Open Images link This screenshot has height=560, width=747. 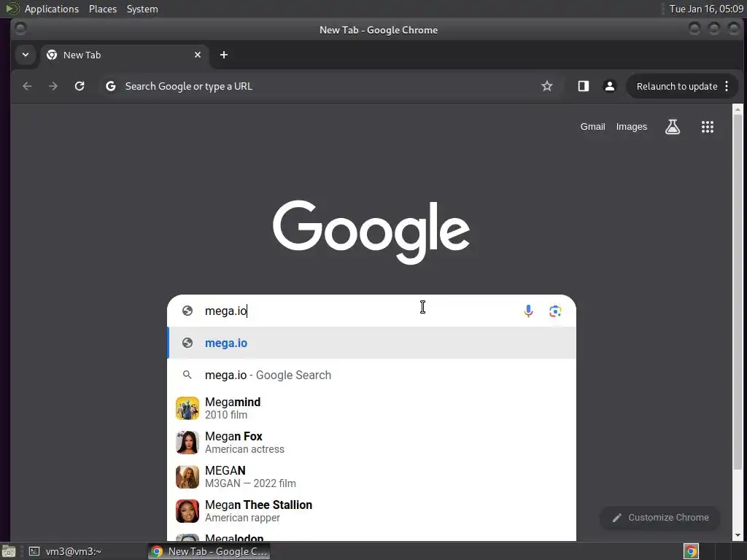631,127
